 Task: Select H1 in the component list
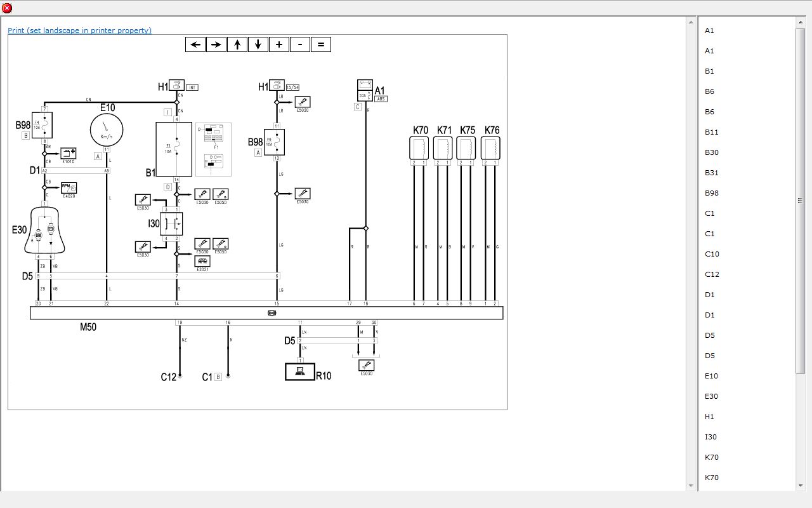(x=709, y=417)
